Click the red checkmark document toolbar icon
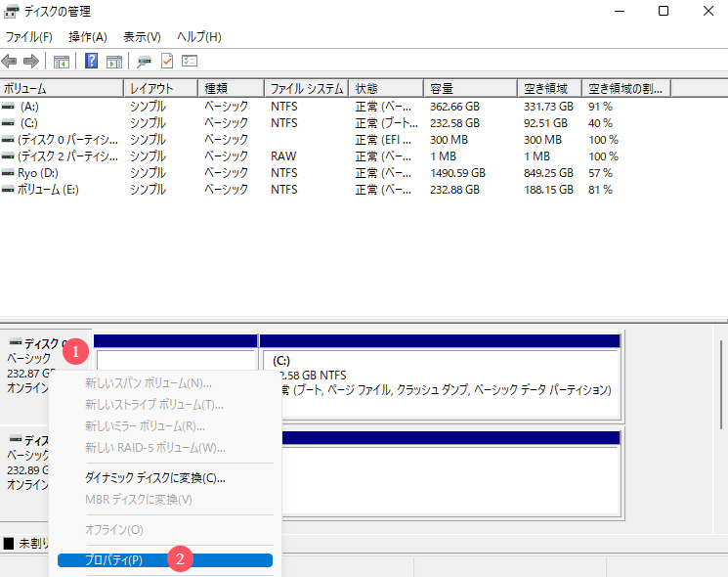 click(x=167, y=61)
